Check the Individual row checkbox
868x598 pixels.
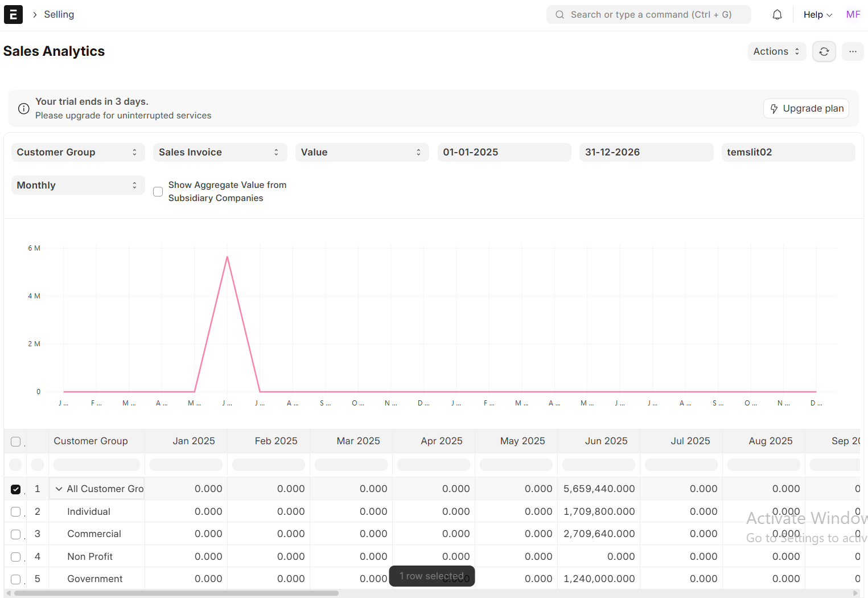(x=16, y=511)
